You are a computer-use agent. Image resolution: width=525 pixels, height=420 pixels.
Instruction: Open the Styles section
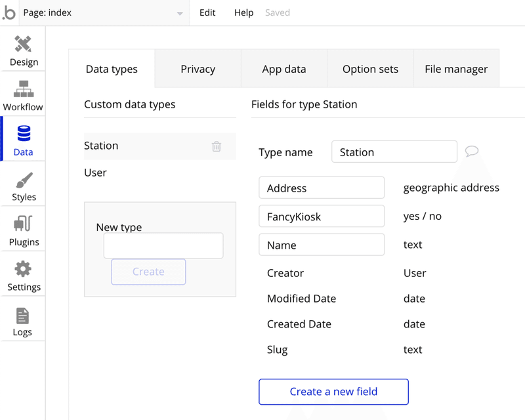(23, 186)
